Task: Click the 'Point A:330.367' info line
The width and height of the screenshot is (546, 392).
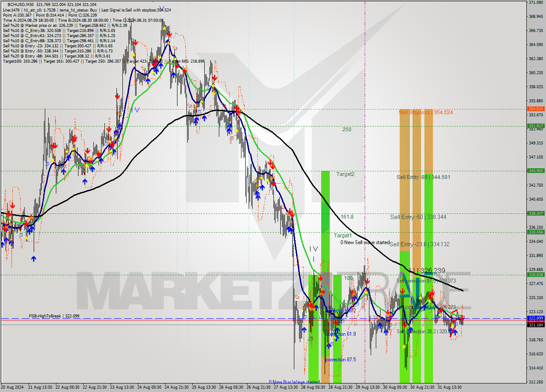Action: 49,15
